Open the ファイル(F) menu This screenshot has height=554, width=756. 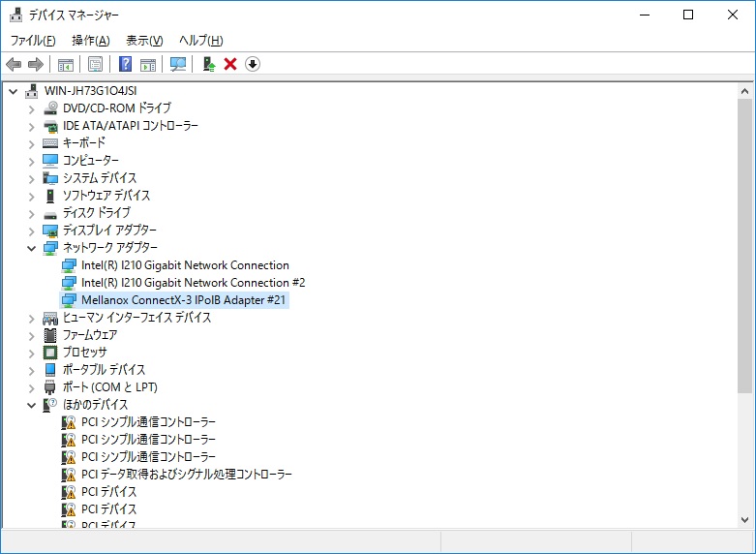(33, 41)
